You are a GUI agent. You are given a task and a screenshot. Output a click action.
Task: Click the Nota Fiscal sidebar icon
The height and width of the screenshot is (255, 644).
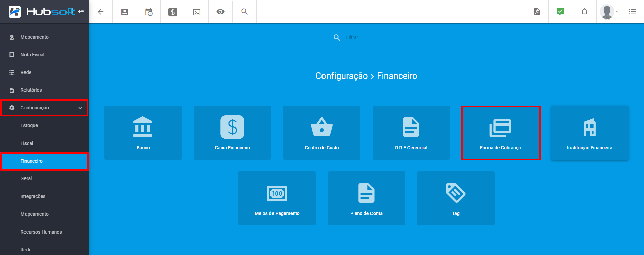pos(12,55)
